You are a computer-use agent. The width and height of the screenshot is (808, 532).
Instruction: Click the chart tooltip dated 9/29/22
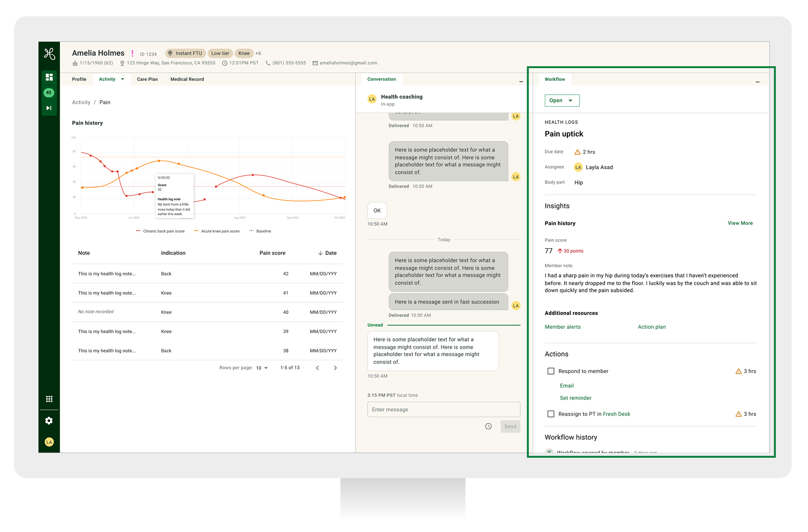pyautogui.click(x=174, y=196)
